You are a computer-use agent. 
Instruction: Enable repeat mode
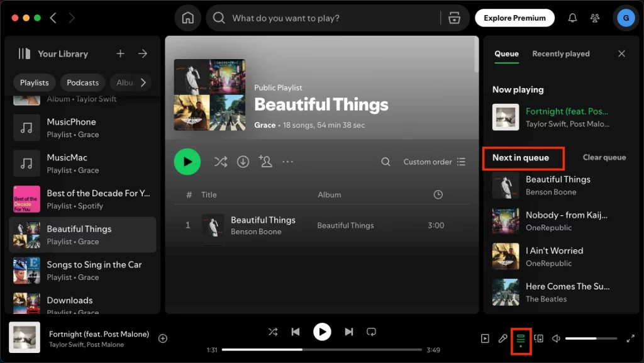click(x=371, y=332)
